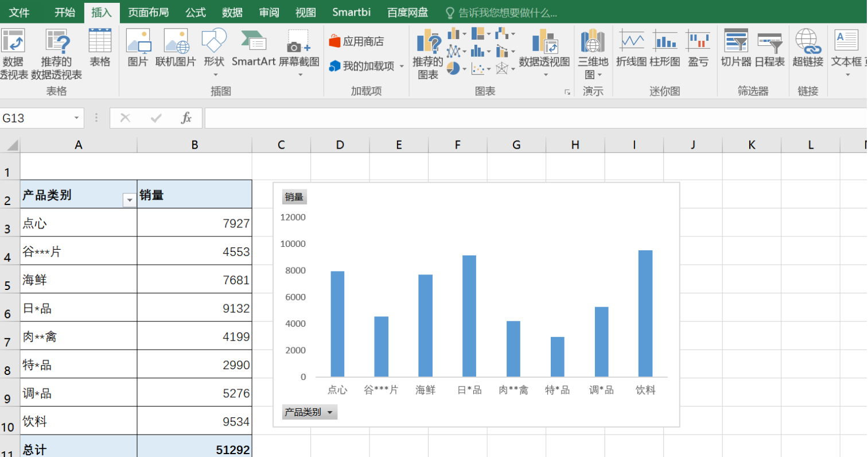Viewport: 868px width, 457px height.
Task: Click the chart's 销量 field button
Action: (294, 197)
